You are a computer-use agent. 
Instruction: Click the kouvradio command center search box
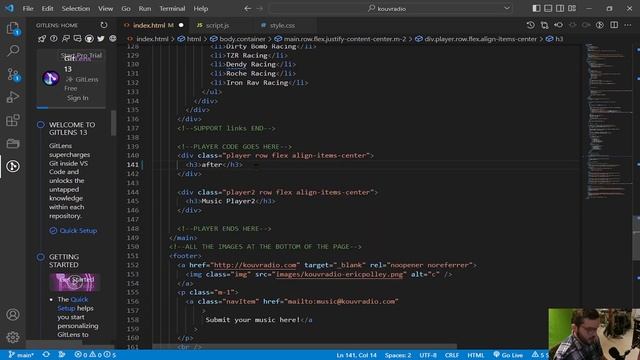391,8
